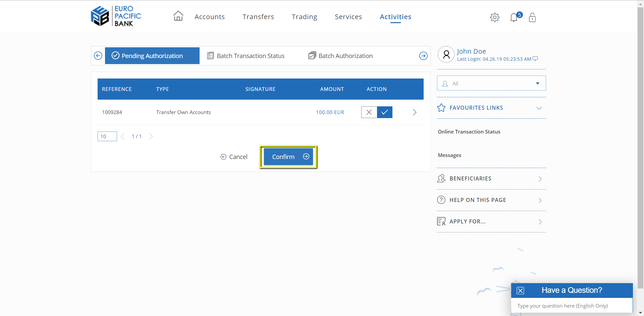Expand Help On This Page section

coord(491,200)
